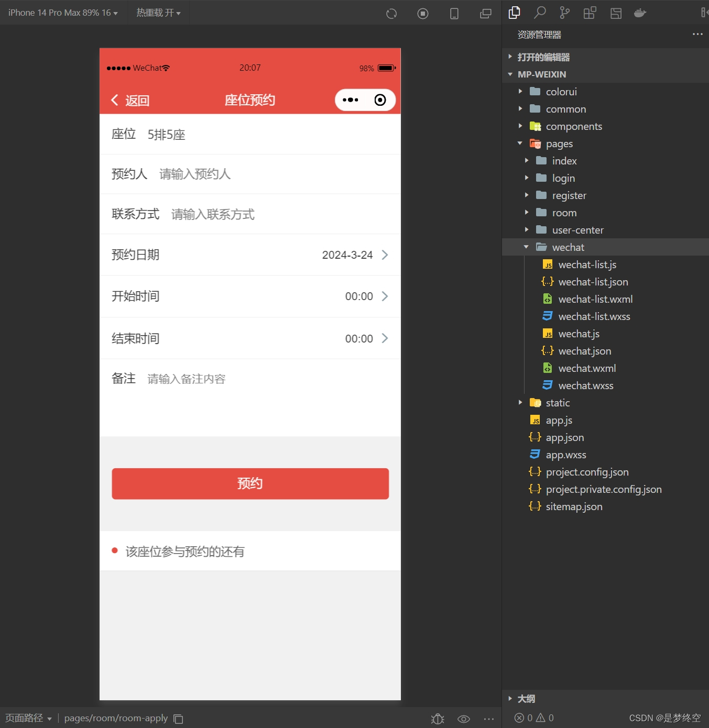The image size is (709, 728).
Task: Open the reservation date picker 2024-3-24
Action: 250,255
